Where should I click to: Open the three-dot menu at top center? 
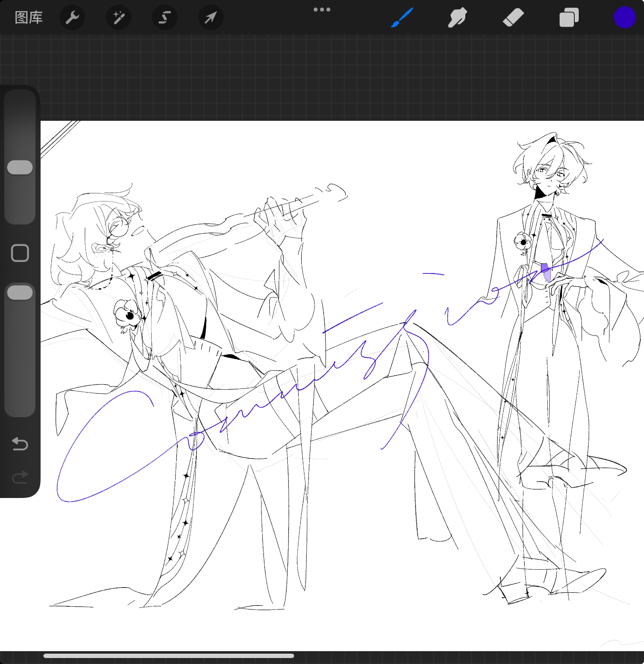click(x=322, y=10)
